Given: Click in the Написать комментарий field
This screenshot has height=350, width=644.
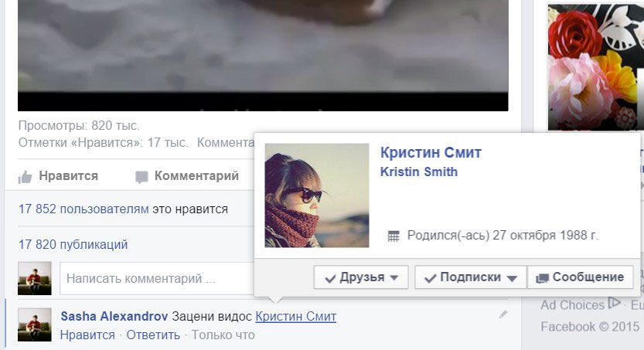Looking at the screenshot, I should tap(157, 278).
